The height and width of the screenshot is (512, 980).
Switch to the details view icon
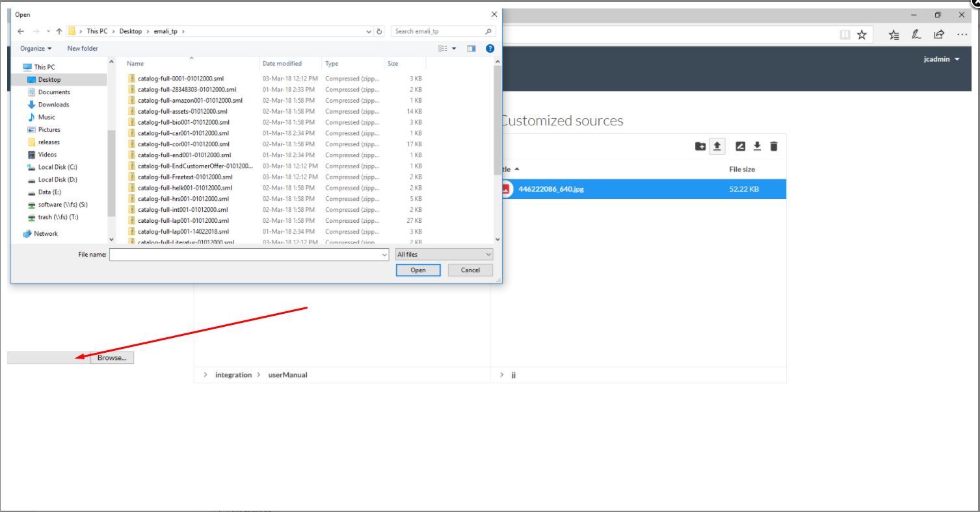tap(471, 48)
